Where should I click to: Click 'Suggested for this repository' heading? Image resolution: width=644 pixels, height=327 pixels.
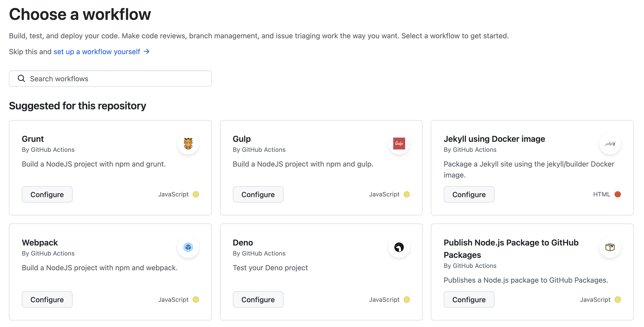[78, 106]
